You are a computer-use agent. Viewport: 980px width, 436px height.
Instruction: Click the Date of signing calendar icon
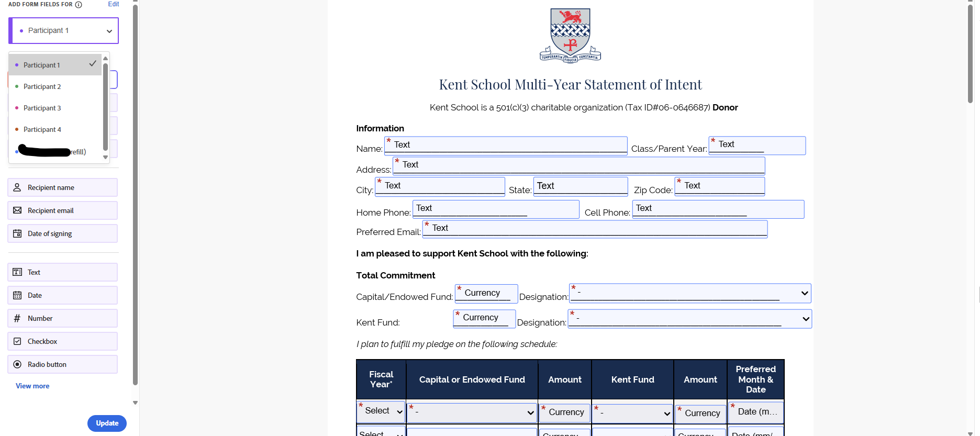17,233
